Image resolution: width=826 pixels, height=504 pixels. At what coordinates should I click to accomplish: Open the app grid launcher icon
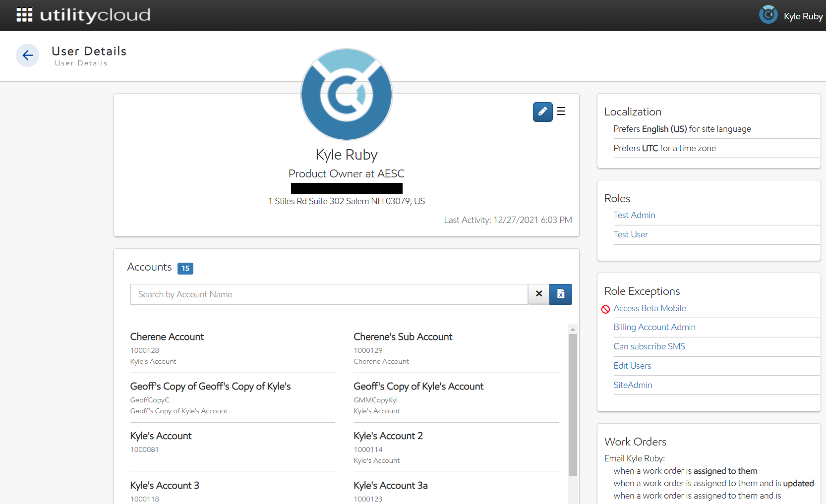(24, 15)
